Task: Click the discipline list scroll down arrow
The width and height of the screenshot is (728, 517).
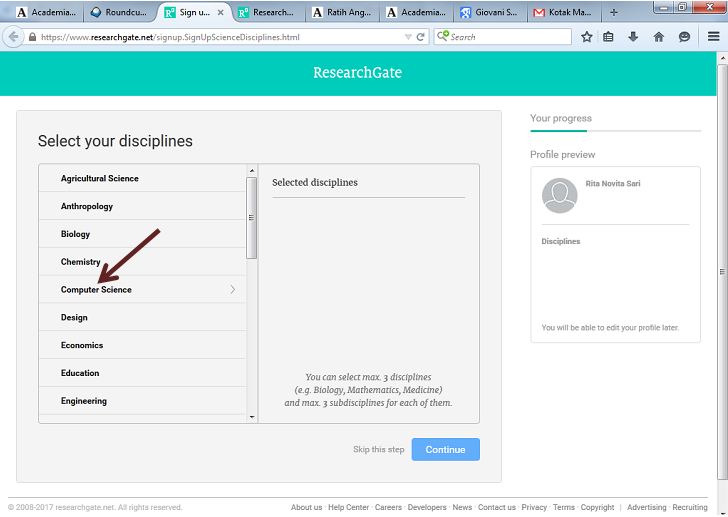Action: (252, 417)
